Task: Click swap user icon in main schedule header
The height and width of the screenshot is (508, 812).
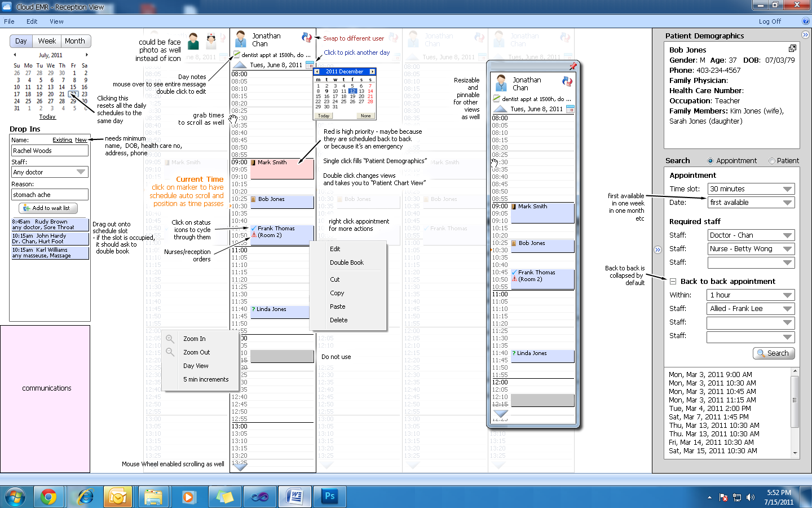Action: 307,37
